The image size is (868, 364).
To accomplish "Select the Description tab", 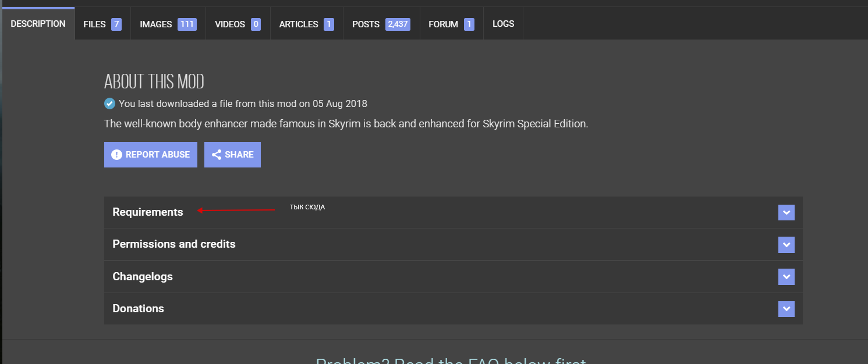I will coord(38,24).
